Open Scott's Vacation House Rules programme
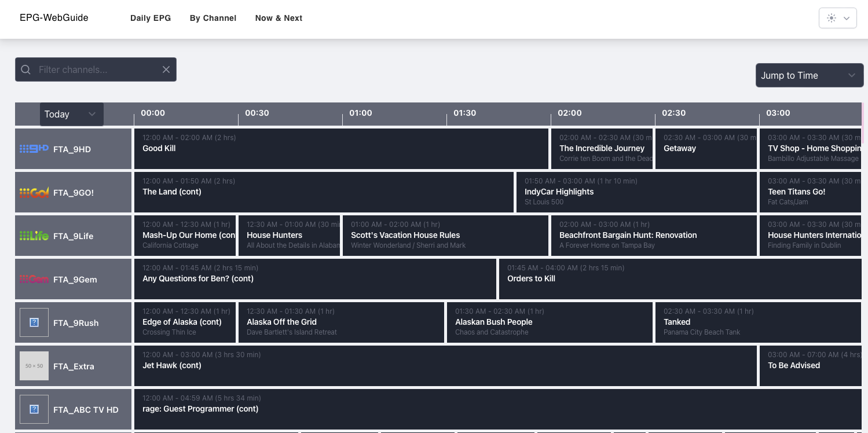 (x=445, y=236)
